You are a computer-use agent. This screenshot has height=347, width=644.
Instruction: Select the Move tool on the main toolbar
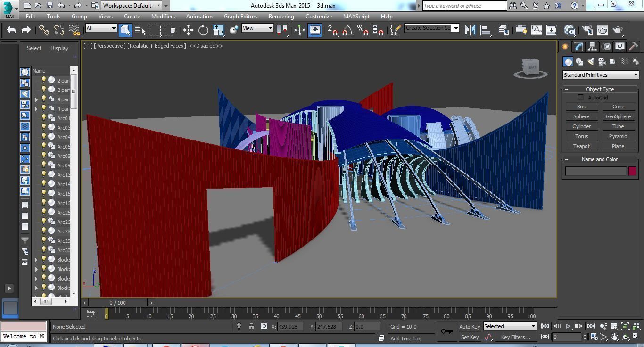pos(188,30)
